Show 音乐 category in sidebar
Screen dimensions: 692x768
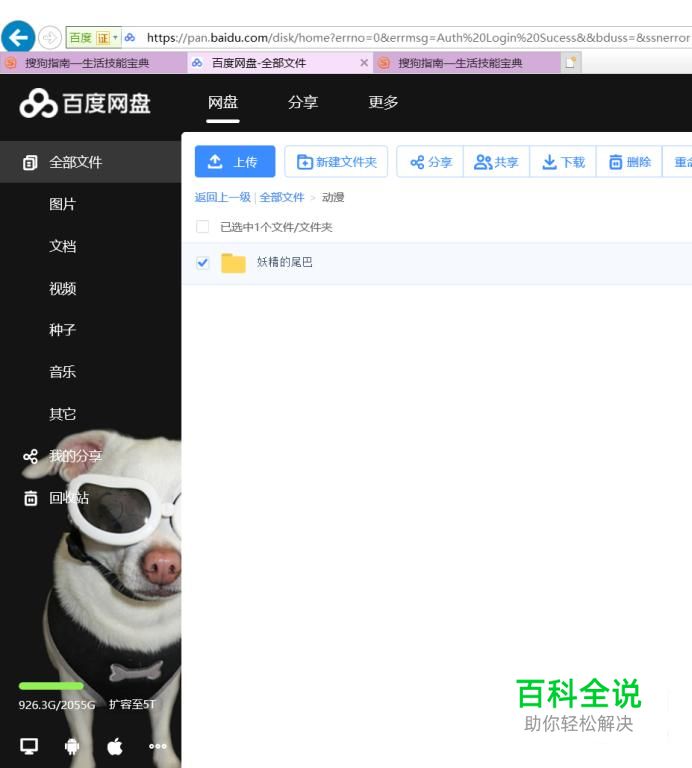(62, 372)
